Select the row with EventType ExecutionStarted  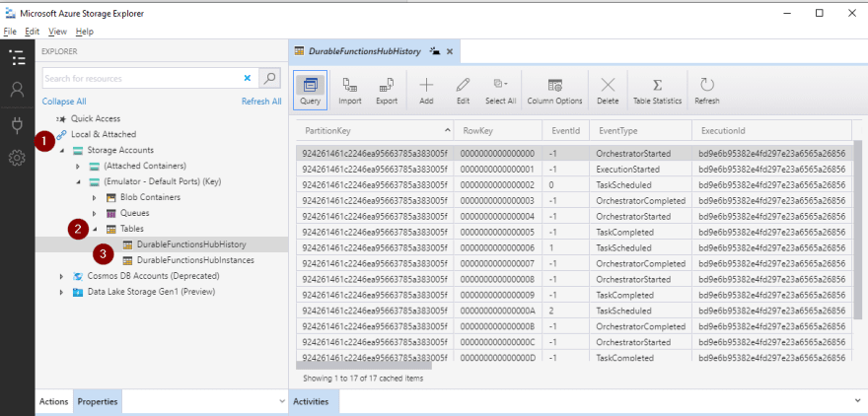(573, 169)
